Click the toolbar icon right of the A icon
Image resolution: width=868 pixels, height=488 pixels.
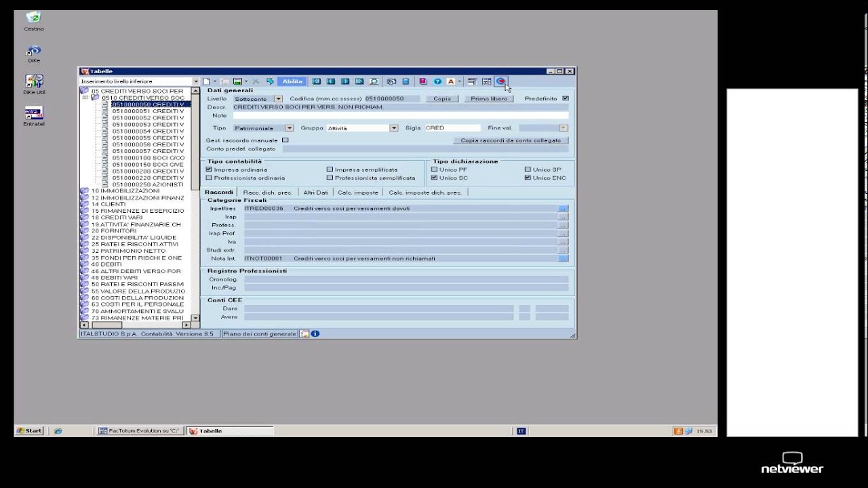pyautogui.click(x=472, y=81)
